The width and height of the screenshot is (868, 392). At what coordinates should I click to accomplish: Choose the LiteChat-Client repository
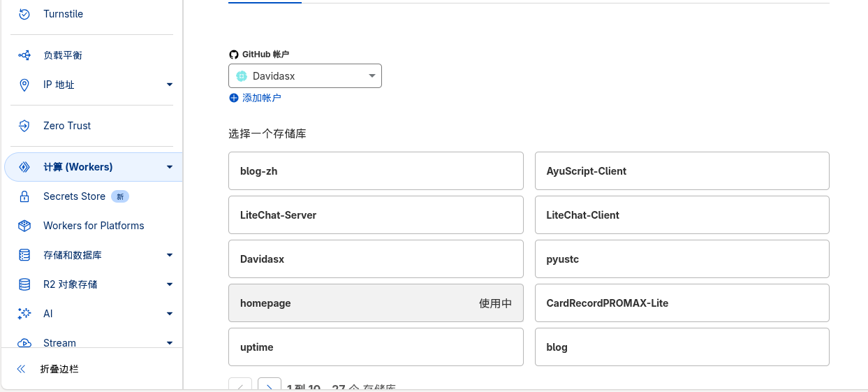coord(682,215)
